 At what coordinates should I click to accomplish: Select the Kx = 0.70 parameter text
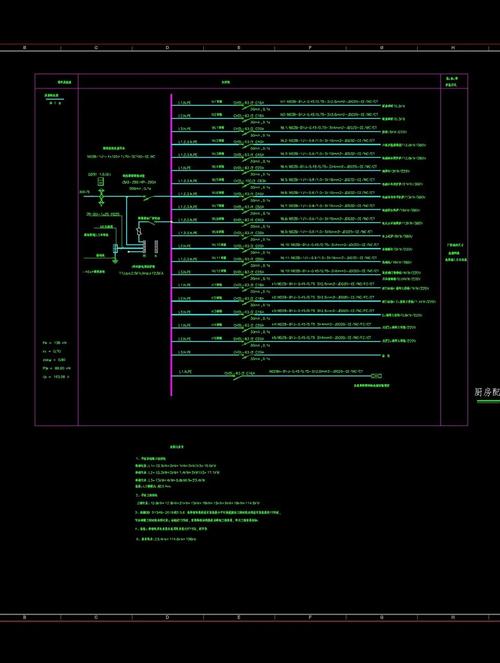(x=52, y=351)
